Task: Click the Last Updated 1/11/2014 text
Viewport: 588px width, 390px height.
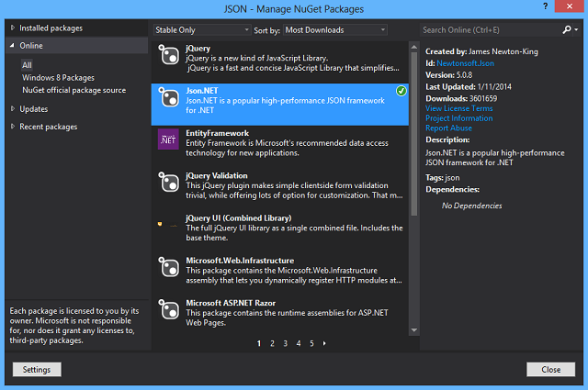Action: [x=469, y=87]
